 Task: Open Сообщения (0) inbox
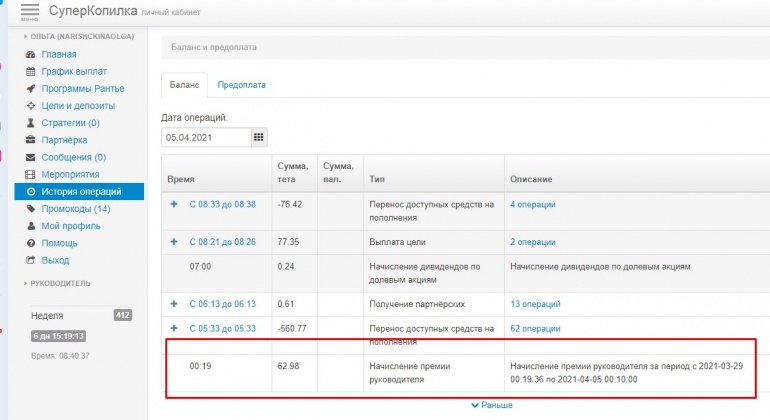pos(73,157)
